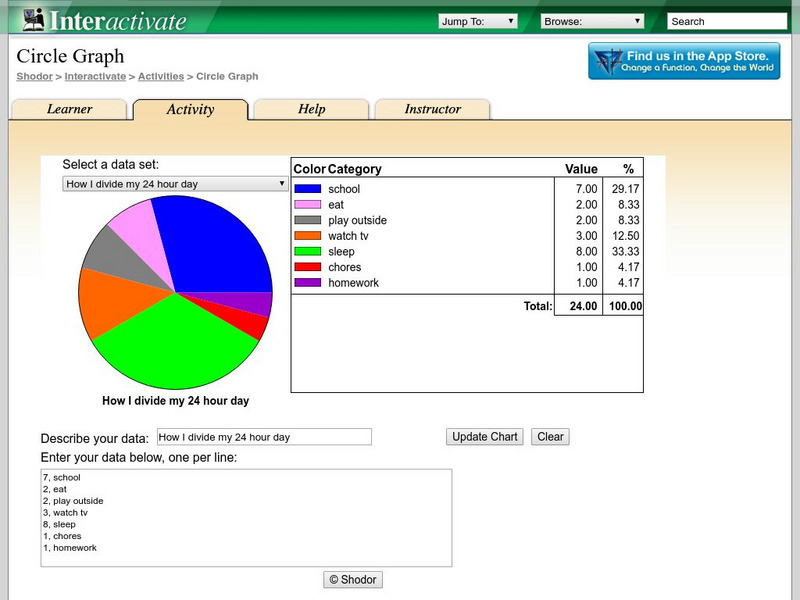The width and height of the screenshot is (800, 600).
Task: Click the Describe your data text field
Action: click(264, 437)
